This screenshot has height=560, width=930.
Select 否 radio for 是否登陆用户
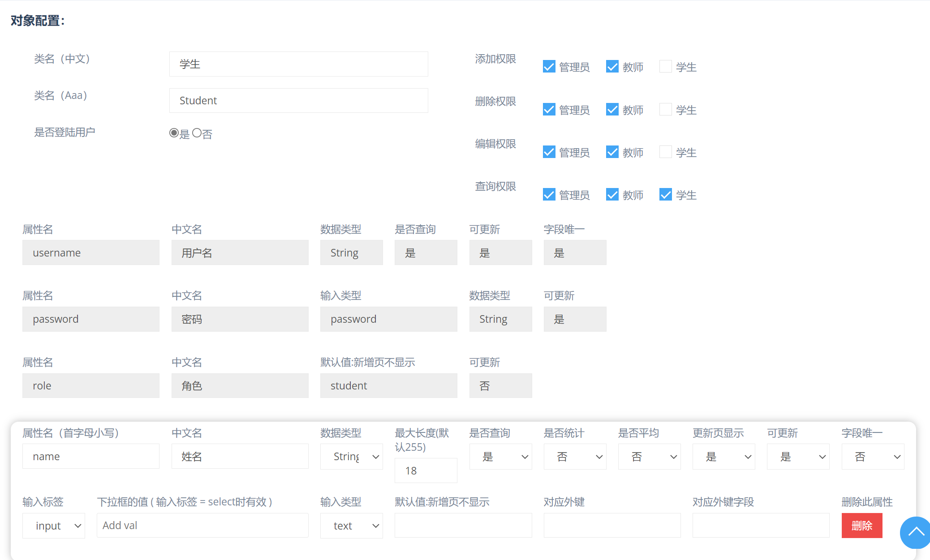(197, 133)
